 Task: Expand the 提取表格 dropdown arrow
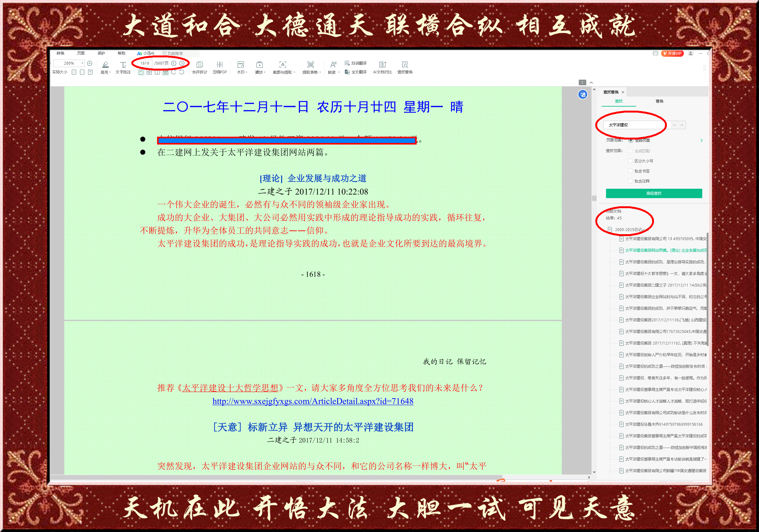320,72
